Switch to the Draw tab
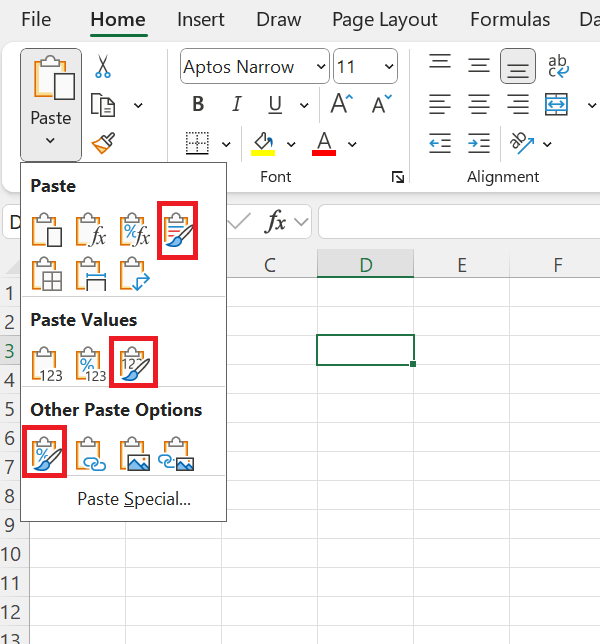603x644 pixels. pos(278,19)
